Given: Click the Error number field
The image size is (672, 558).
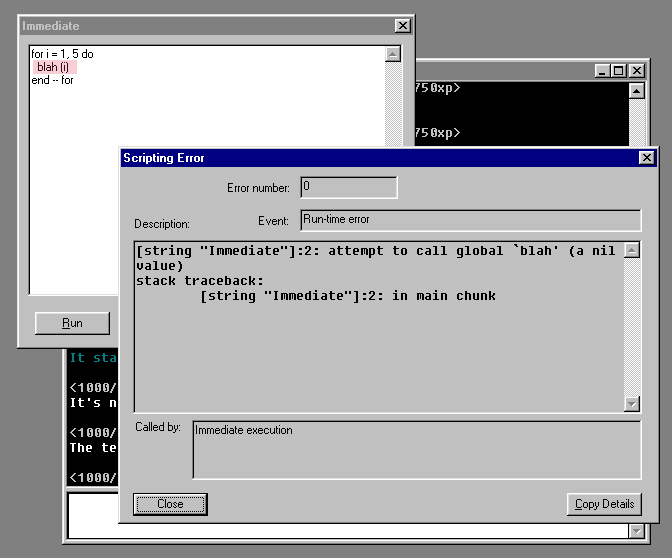Looking at the screenshot, I should [349, 187].
